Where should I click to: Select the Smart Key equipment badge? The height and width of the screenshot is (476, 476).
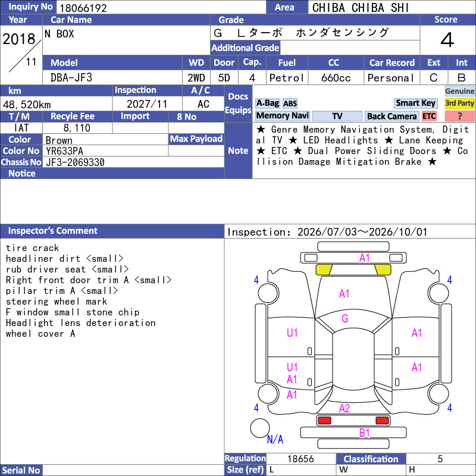coord(415,104)
